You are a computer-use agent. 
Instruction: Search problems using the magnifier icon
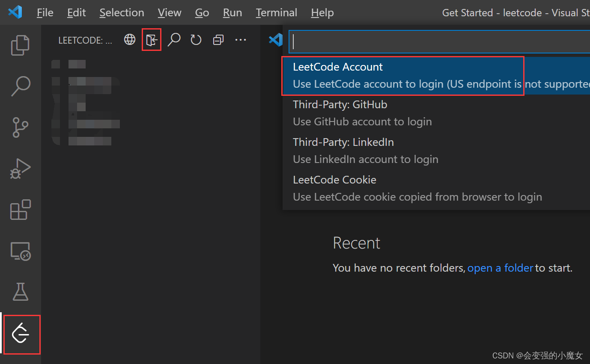(174, 39)
